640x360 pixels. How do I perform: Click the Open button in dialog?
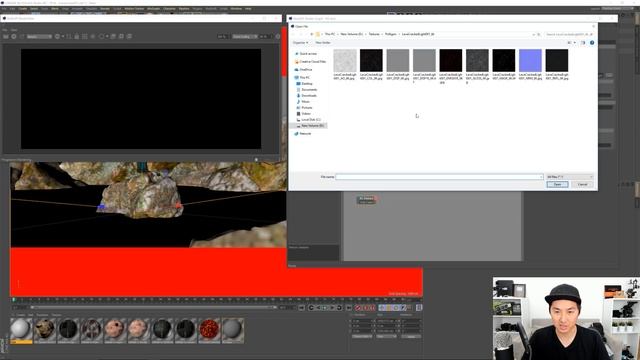pyautogui.click(x=557, y=184)
